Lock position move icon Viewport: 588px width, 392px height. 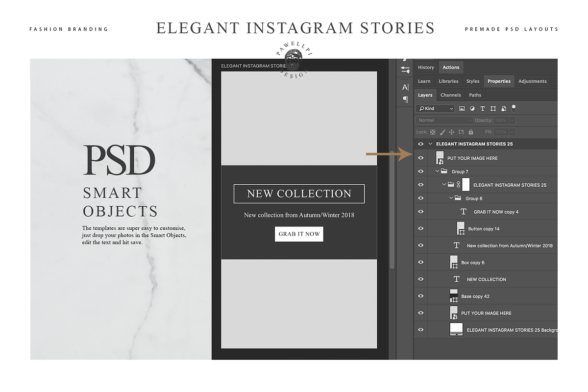452,132
